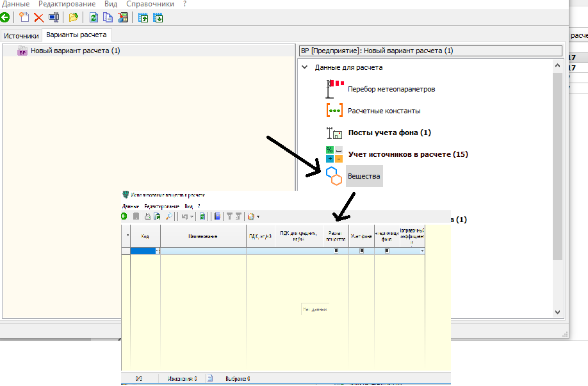
Task: Click printer icon in substances window toolbar
Action: pyautogui.click(x=147, y=216)
